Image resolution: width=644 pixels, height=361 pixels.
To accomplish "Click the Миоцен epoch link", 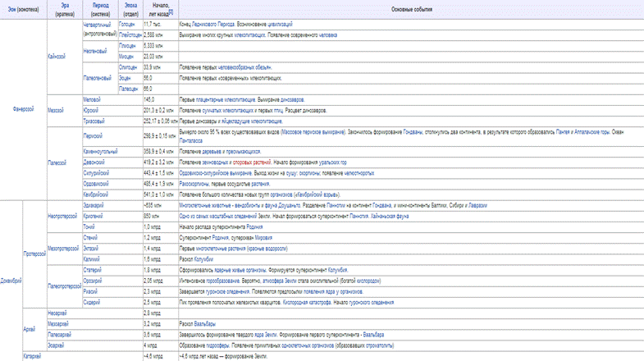I will tap(126, 57).
